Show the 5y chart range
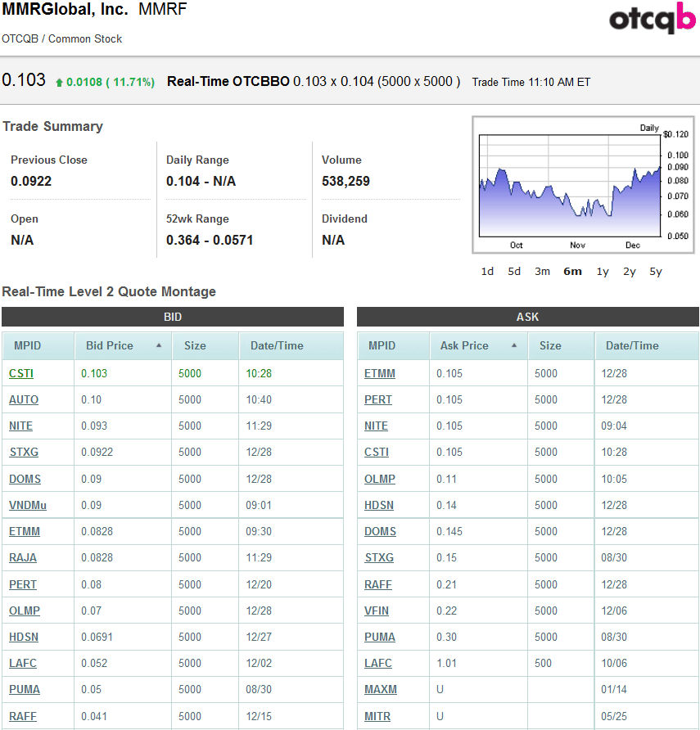700x730 pixels. [656, 272]
